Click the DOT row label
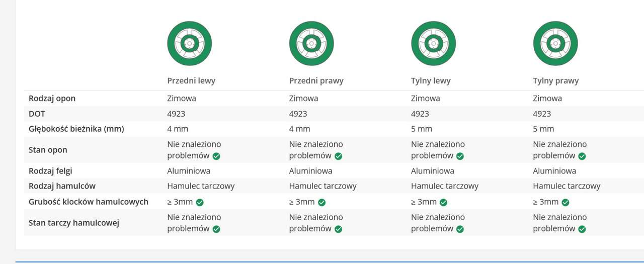The height and width of the screenshot is (264, 644). [37, 114]
